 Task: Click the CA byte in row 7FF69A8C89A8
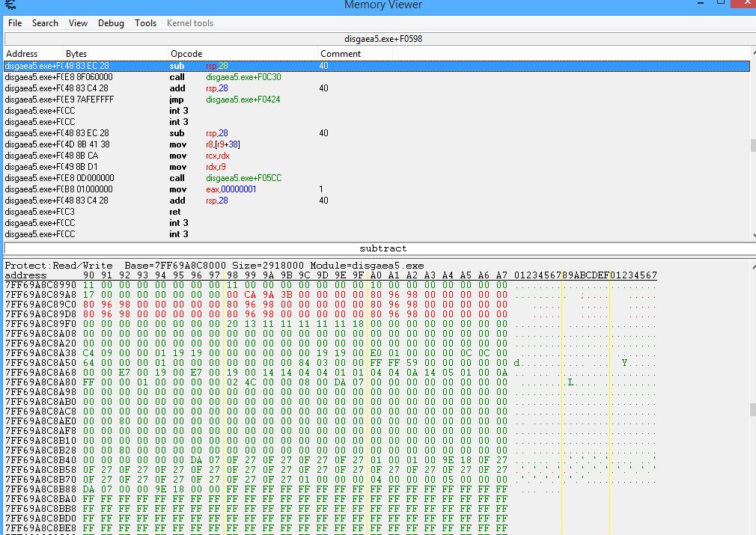[x=250, y=295]
